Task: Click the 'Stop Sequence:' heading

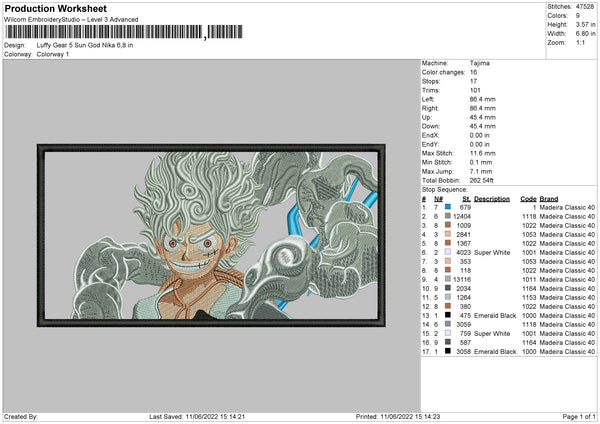Action: tap(445, 190)
